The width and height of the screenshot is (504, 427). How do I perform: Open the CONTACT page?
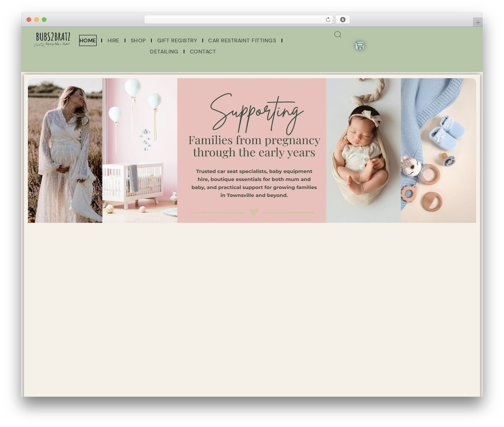203,52
